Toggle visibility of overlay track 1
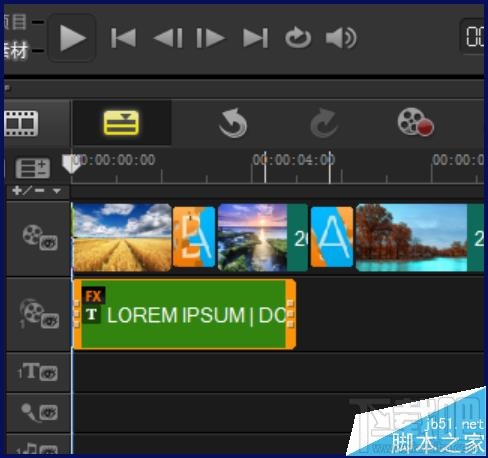The image size is (488, 458). point(50,321)
